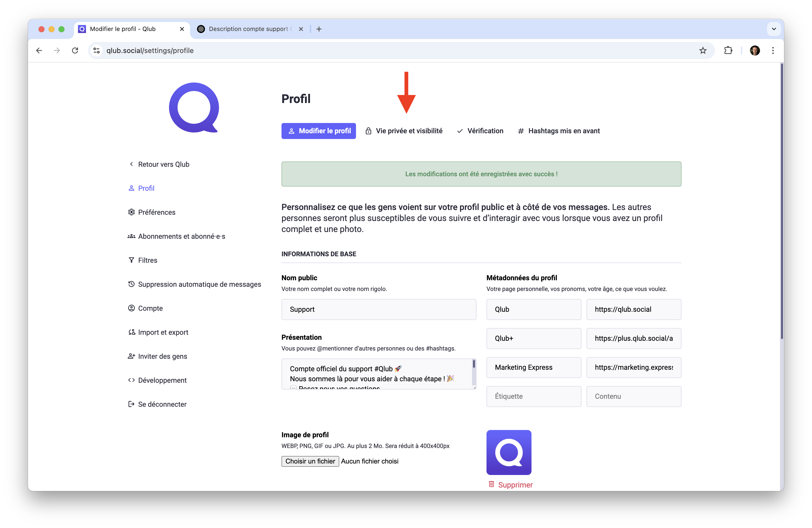
Task: Click the code brackets icon beside Développement
Action: click(x=131, y=380)
